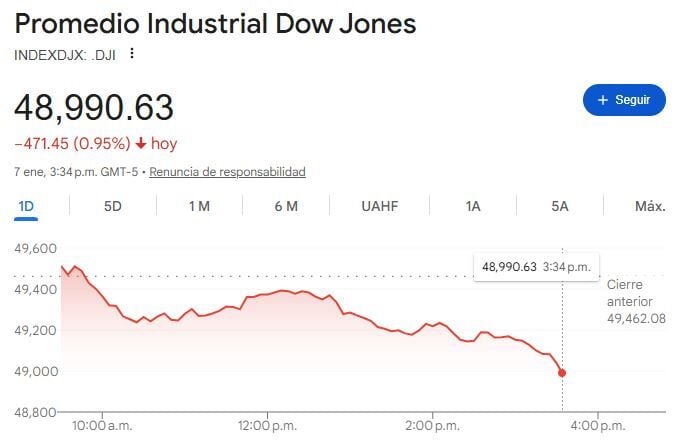Click the red data point on chart
Image resolution: width=679 pixels, height=445 pixels.
(562, 373)
